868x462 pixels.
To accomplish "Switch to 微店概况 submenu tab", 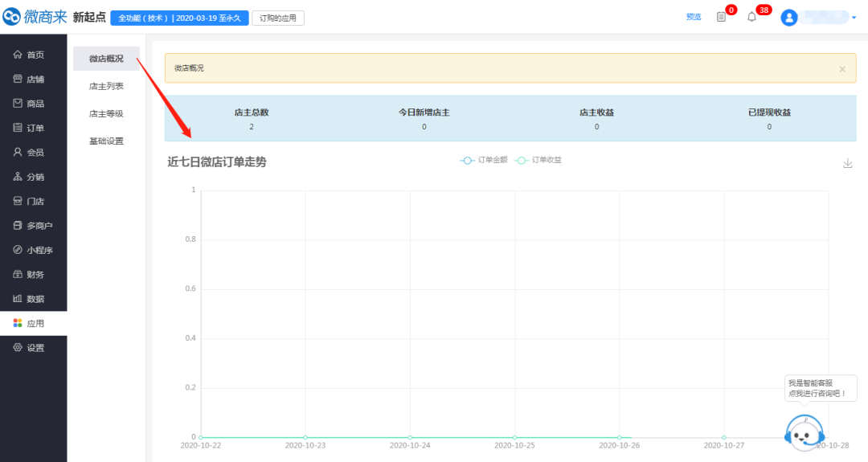I will 106,59.
